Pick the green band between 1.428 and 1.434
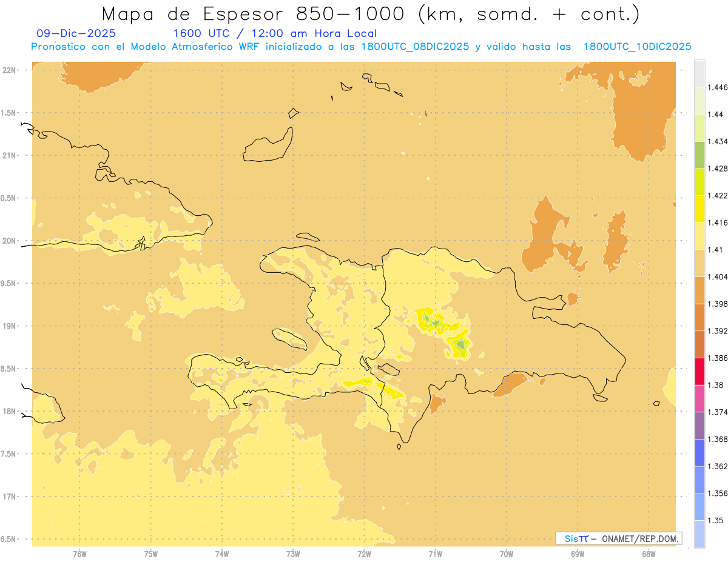728x562 pixels. (699, 155)
